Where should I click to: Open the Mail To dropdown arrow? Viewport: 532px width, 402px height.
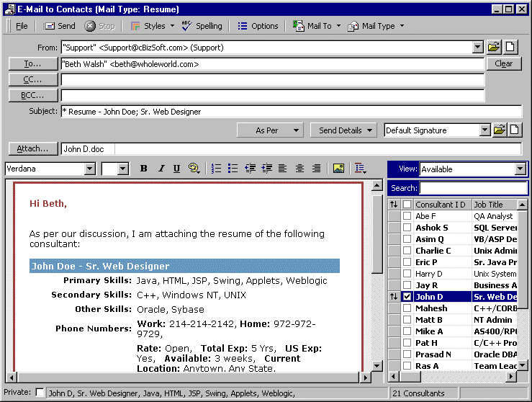338,26
